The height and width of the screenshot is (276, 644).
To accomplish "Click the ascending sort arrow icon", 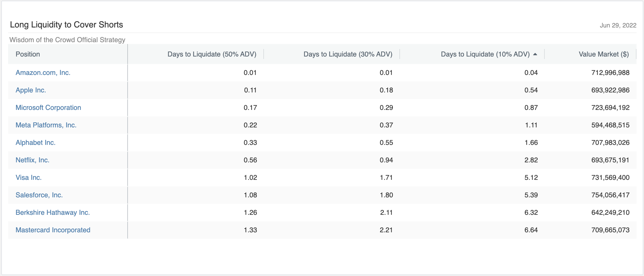I will 535,54.
